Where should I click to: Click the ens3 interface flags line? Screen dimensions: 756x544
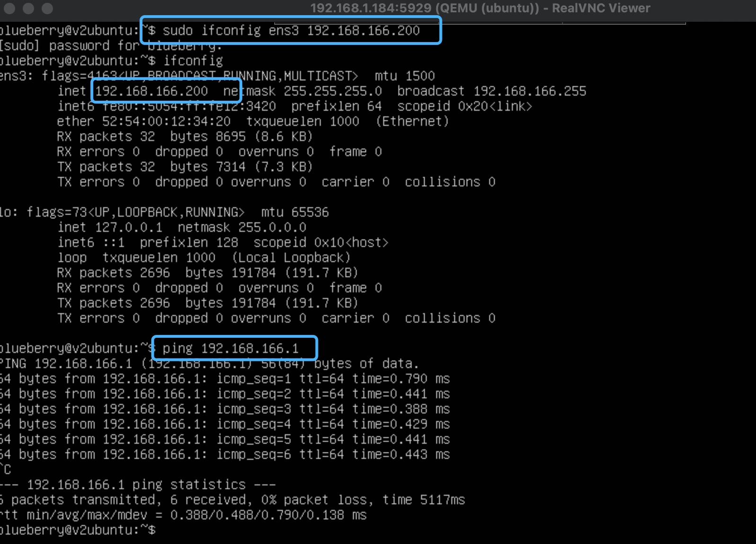217,76
